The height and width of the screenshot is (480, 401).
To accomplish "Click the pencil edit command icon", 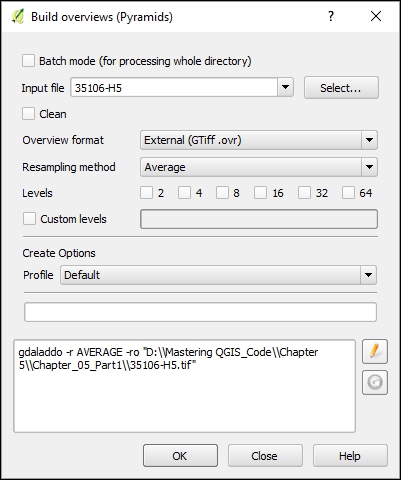I will click(375, 351).
